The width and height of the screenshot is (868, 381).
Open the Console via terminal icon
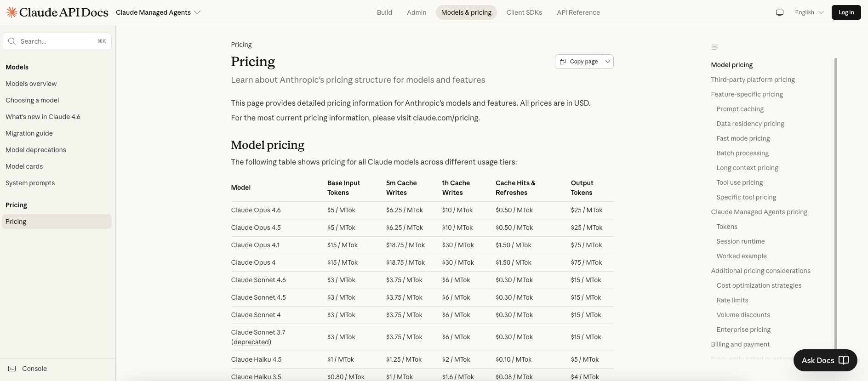click(12, 368)
